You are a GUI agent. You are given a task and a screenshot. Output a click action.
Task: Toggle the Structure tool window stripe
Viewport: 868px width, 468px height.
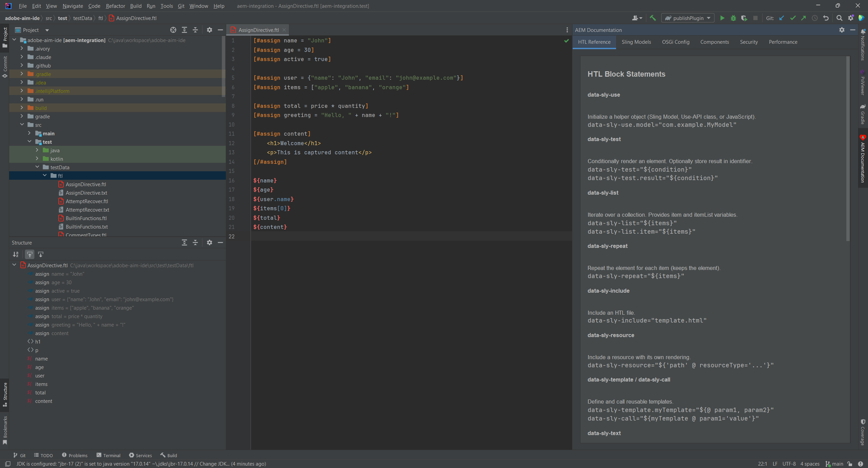point(5,395)
